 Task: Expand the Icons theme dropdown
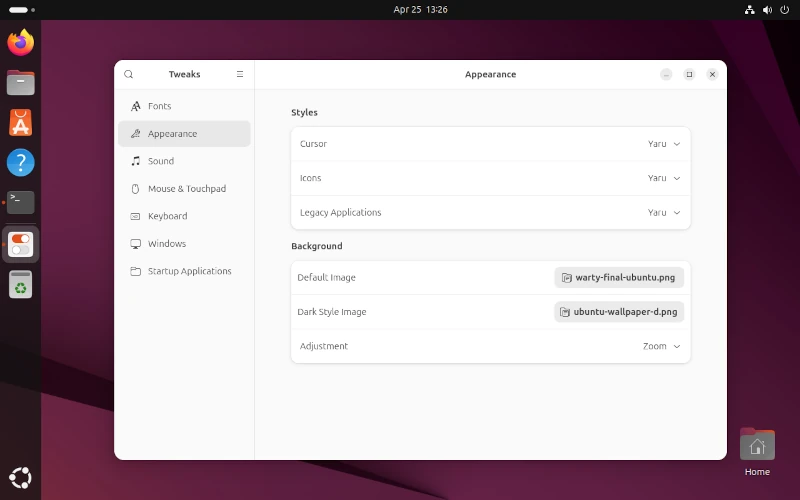tap(664, 178)
